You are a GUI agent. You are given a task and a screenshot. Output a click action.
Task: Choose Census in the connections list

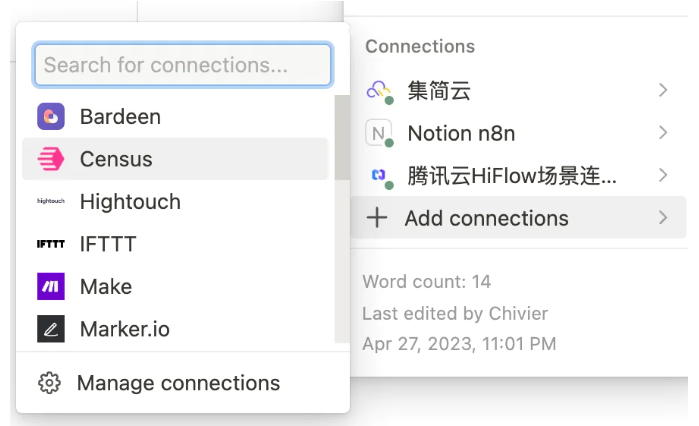pos(176,159)
